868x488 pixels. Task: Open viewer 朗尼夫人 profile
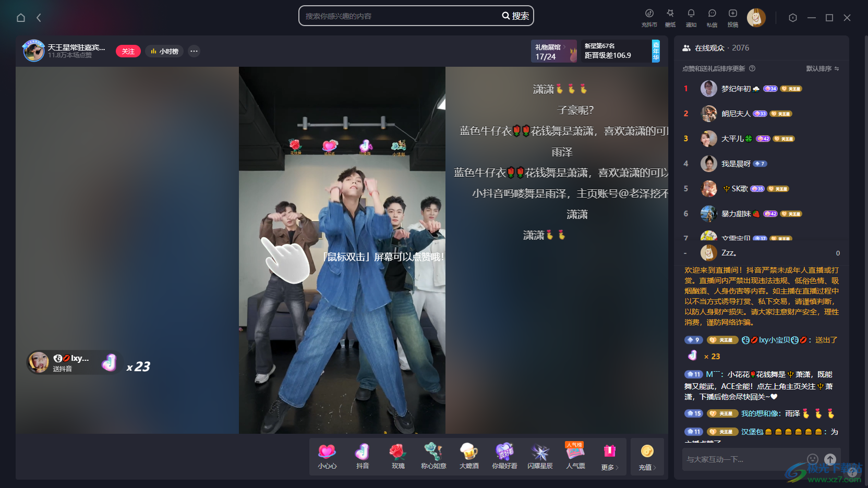pyautogui.click(x=736, y=114)
